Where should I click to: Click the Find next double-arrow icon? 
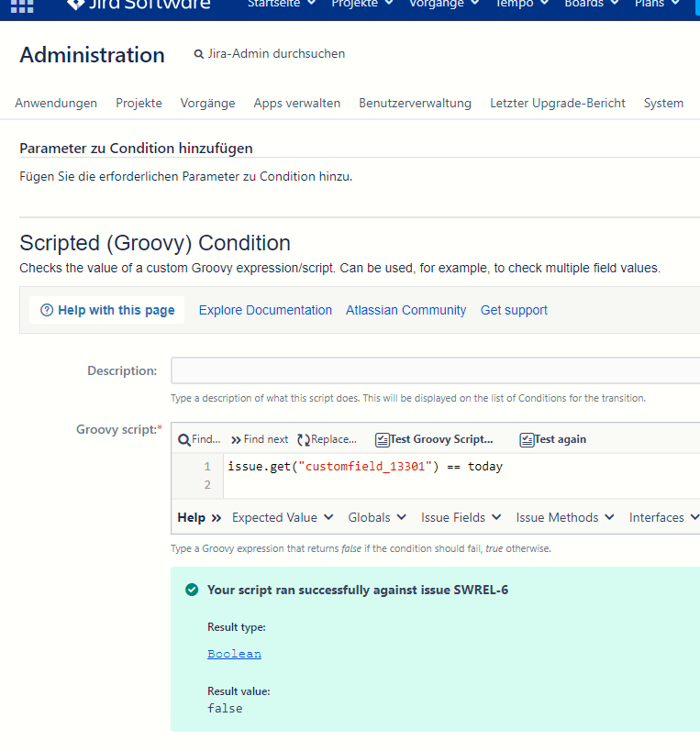point(236,439)
